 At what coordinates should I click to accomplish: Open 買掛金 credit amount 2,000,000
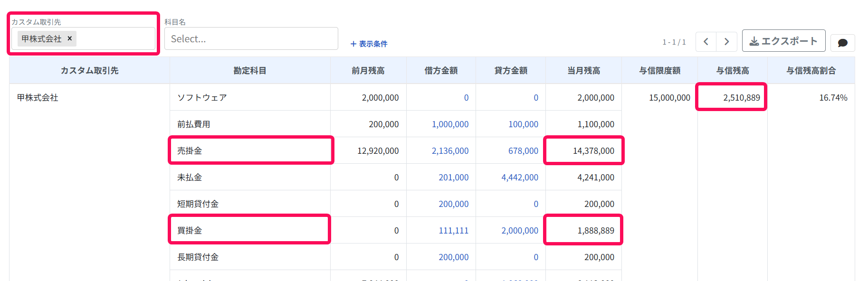click(x=520, y=230)
